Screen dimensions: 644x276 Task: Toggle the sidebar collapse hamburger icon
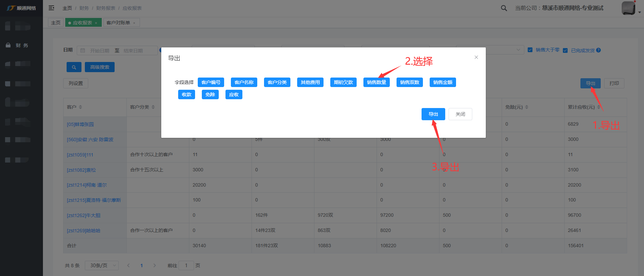click(51, 8)
